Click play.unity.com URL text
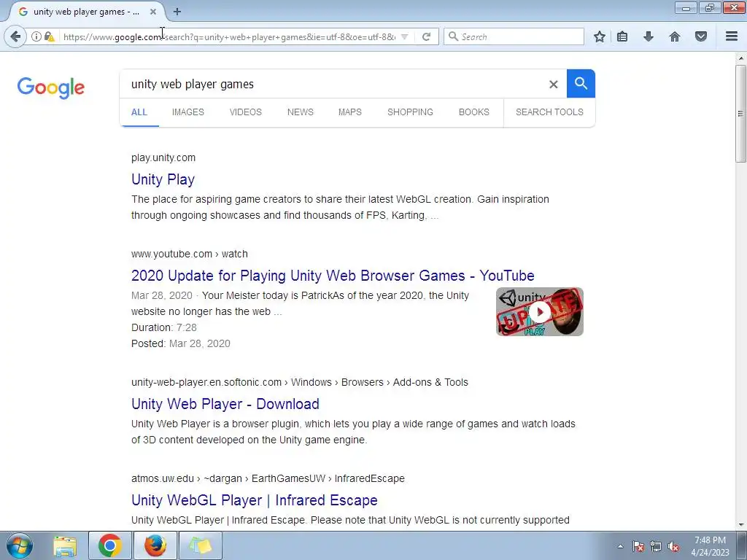 163,157
